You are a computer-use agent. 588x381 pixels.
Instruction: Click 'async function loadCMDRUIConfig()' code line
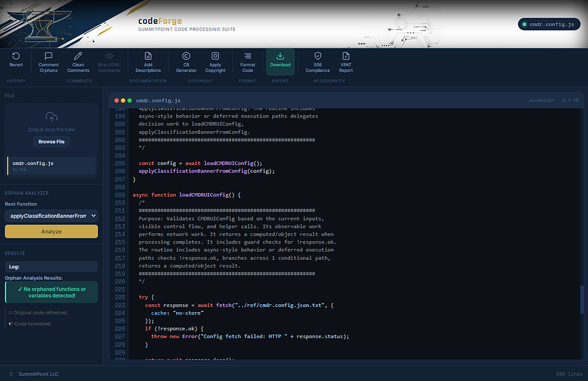[187, 195]
